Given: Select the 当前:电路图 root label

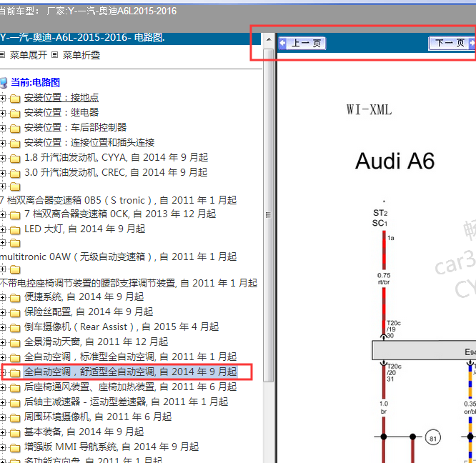Looking at the screenshot, I should pos(35,83).
